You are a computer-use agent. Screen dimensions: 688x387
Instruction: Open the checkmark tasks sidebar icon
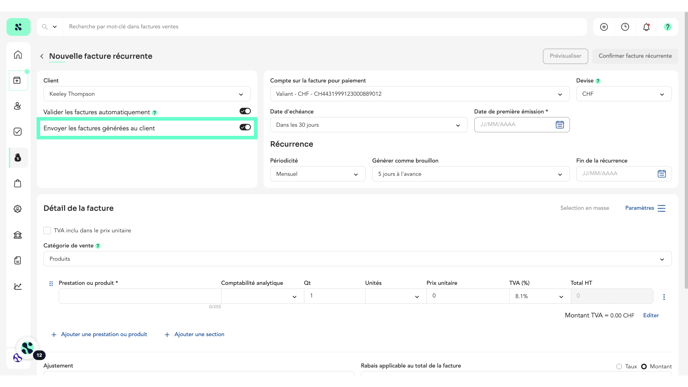tap(18, 132)
